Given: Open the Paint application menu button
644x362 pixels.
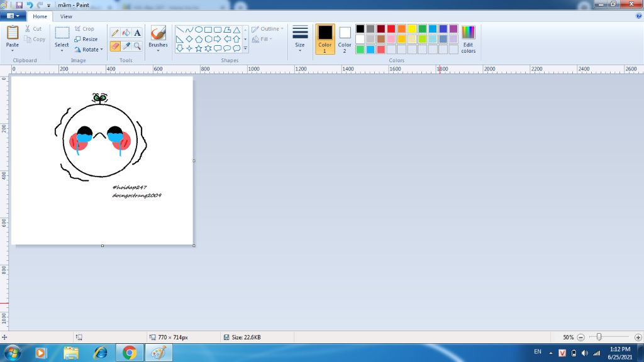Looking at the screenshot, I should [13, 16].
